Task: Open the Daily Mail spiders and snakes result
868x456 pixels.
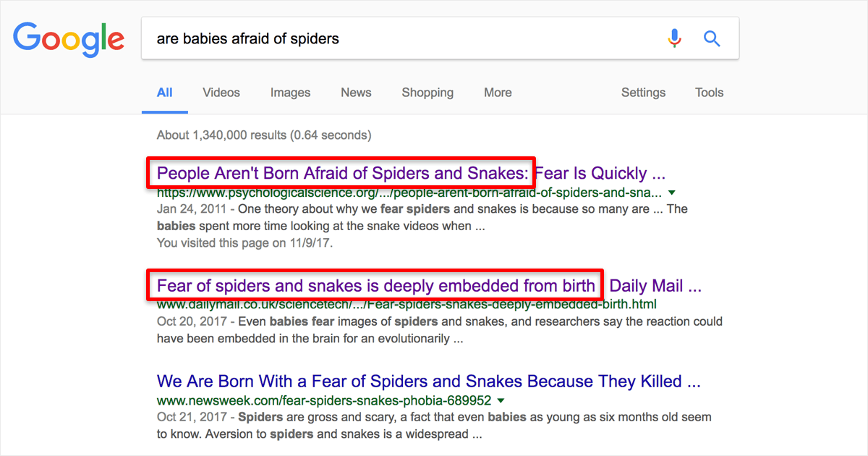Action: (x=429, y=286)
